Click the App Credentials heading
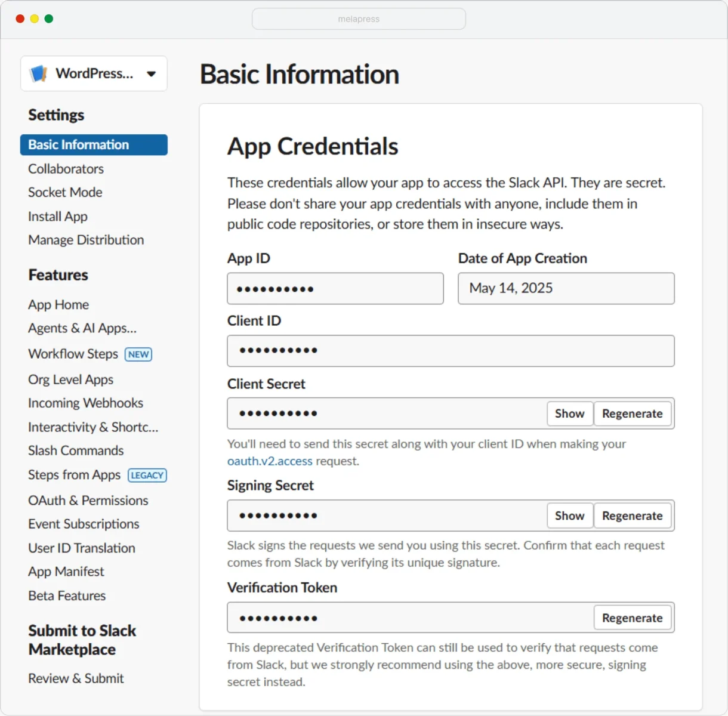Image resolution: width=728 pixels, height=716 pixels. coord(313,147)
